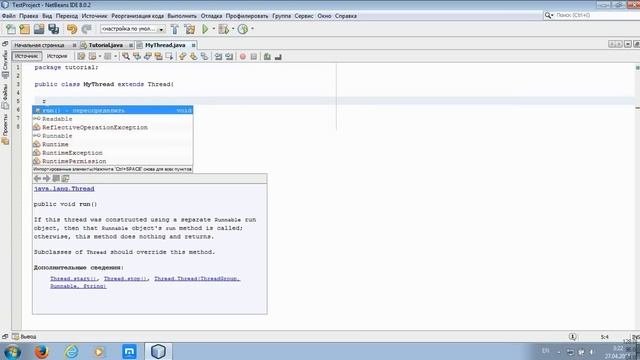Click Find Previous Occurrence icon
Image resolution: width=640 pixels, height=360 pixels.
(137, 57)
